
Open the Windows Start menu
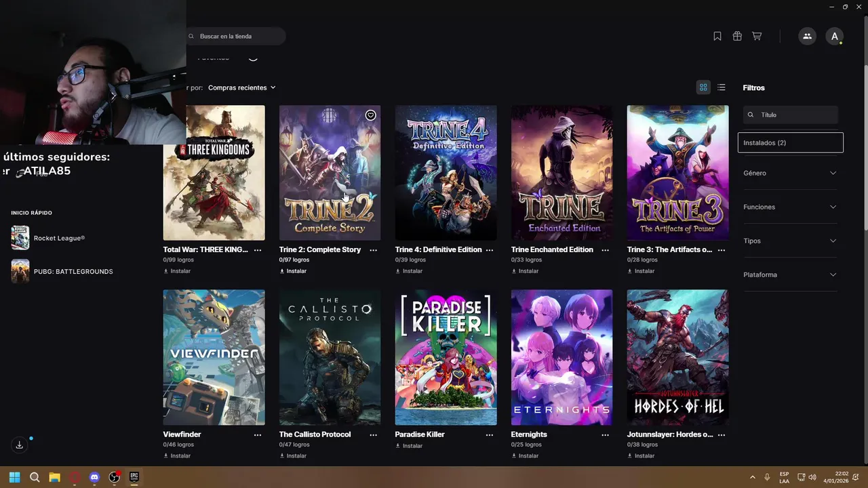(x=14, y=477)
